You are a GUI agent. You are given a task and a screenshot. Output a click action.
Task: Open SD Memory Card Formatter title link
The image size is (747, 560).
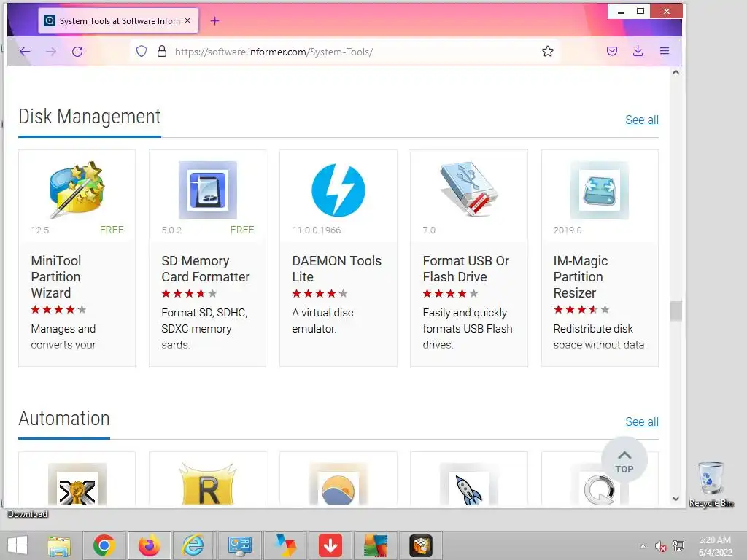click(205, 269)
